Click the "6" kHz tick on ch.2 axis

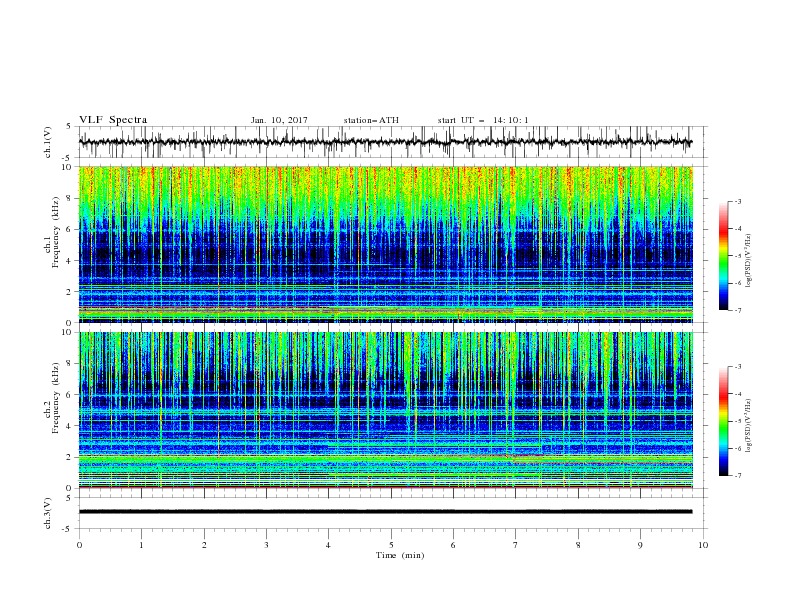pyautogui.click(x=69, y=395)
